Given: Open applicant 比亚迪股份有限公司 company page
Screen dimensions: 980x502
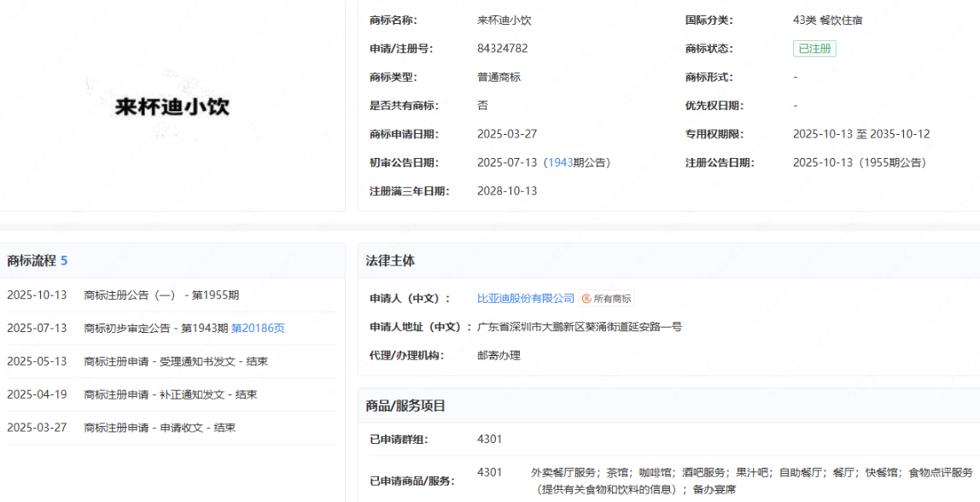Looking at the screenshot, I should pos(526,298).
